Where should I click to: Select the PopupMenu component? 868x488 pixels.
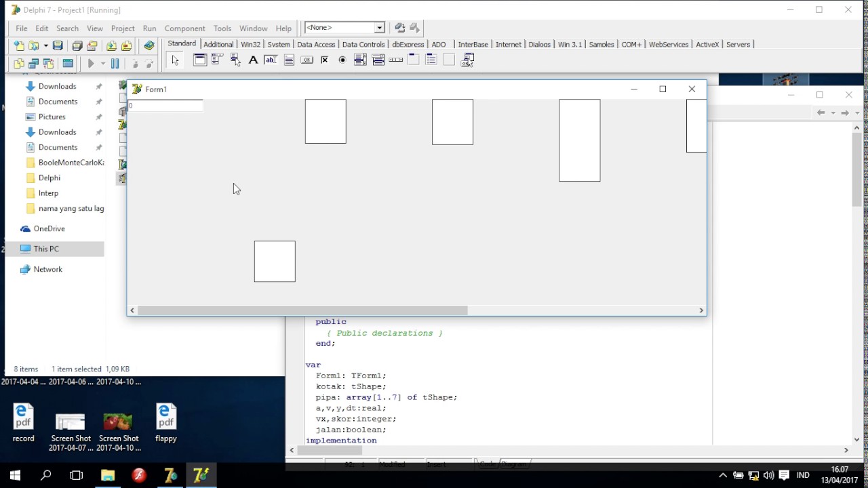[x=235, y=60]
